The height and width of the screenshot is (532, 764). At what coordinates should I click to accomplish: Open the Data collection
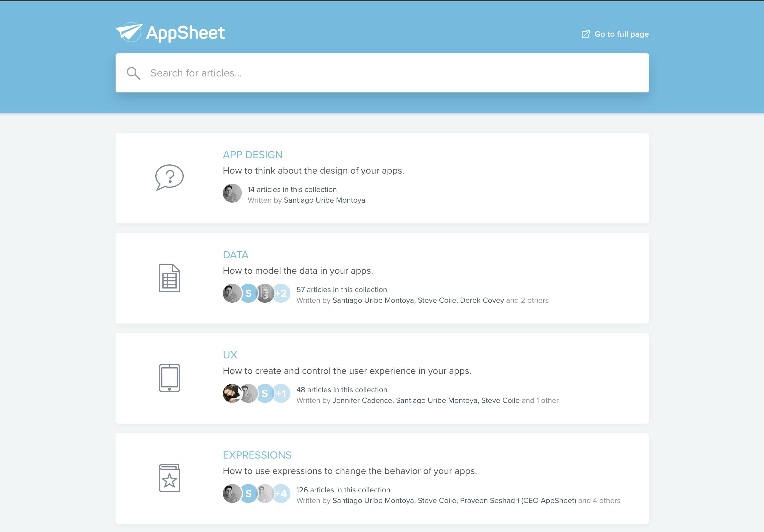[236, 255]
